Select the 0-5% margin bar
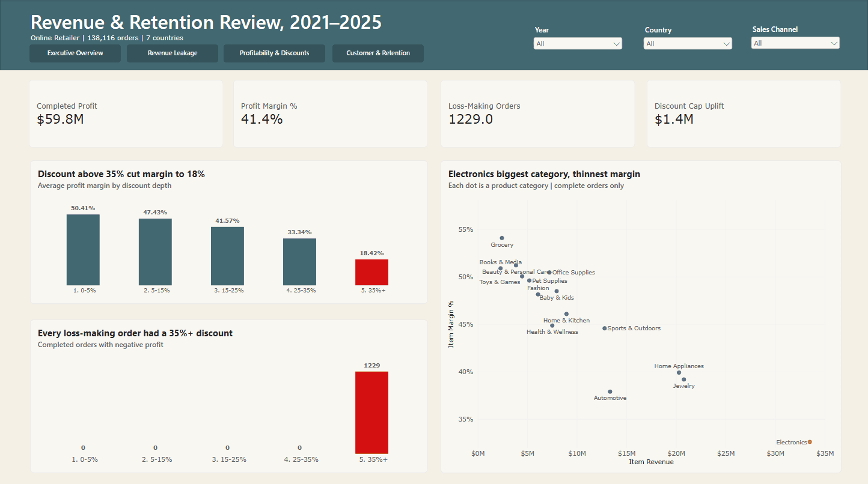Viewport: 868px width, 484px height. (x=83, y=250)
